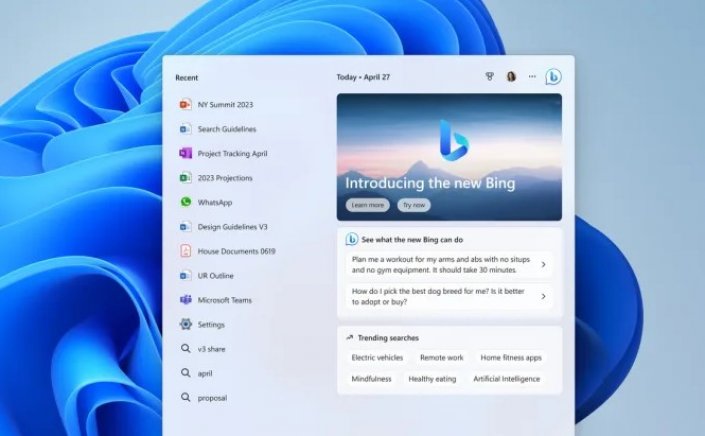
Task: Click the search icon beside v3 share
Action: (185, 348)
